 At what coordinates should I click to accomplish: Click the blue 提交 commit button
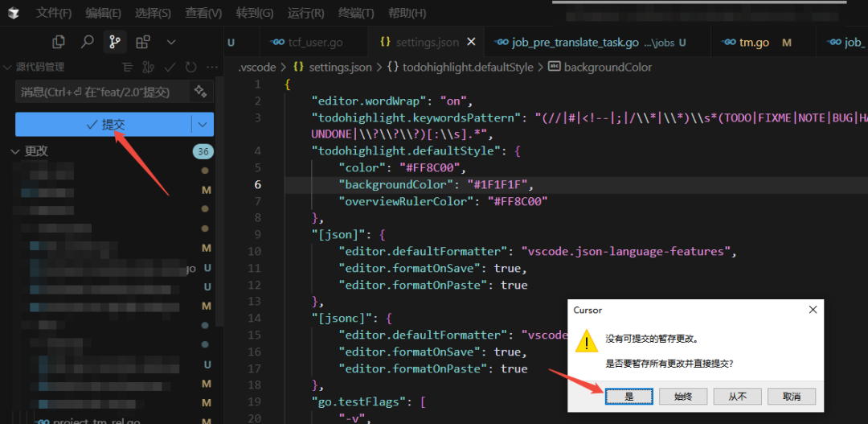[104, 125]
